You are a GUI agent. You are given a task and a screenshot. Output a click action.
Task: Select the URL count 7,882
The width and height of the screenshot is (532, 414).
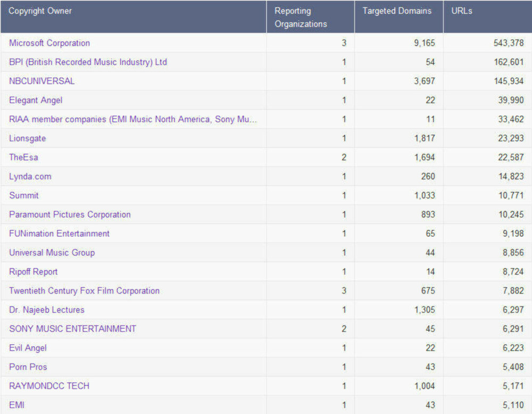(x=513, y=291)
